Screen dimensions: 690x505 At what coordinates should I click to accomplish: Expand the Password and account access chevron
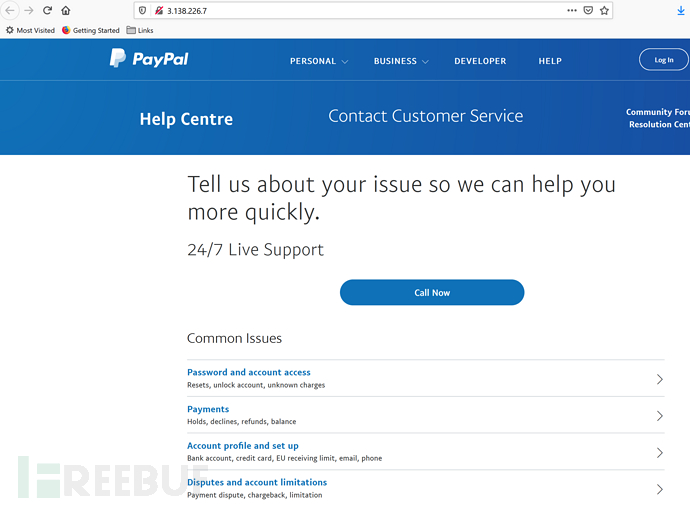pyautogui.click(x=659, y=379)
